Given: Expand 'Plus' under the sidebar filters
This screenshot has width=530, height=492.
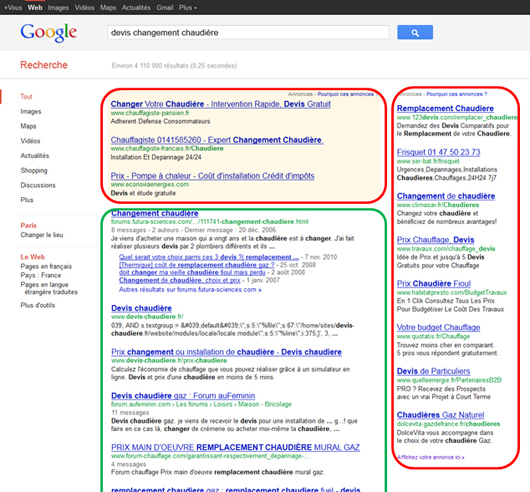Looking at the screenshot, I should (27, 200).
